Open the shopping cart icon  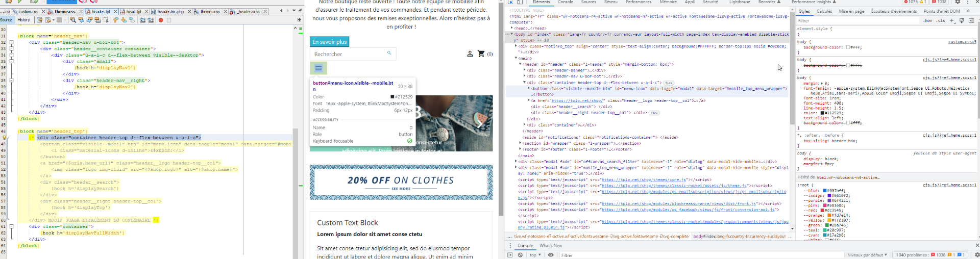481,54
